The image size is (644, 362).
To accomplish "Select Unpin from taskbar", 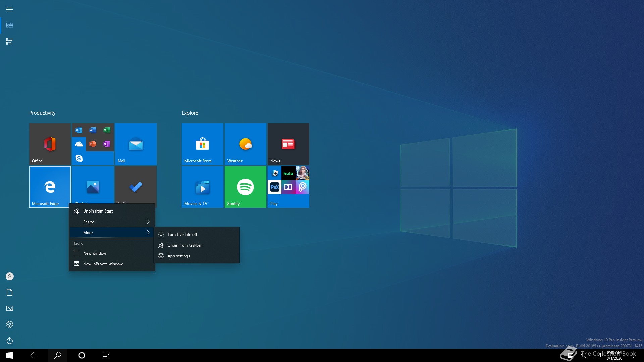I will point(197,245).
